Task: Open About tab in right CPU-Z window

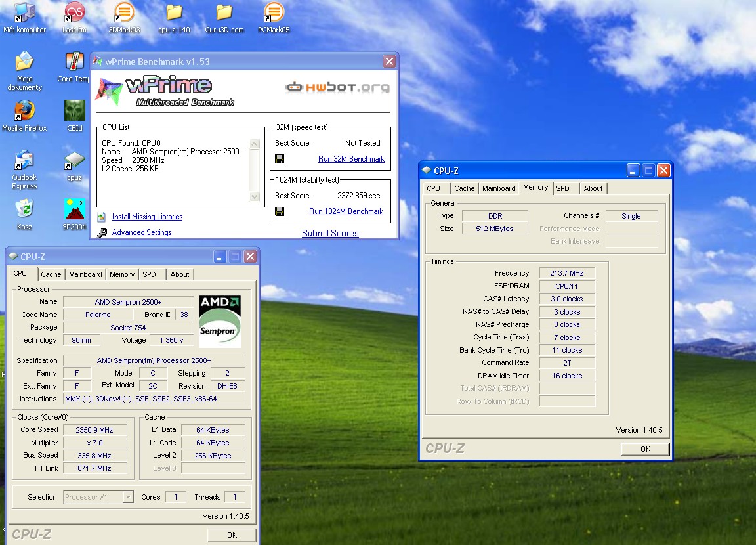Action: point(593,188)
